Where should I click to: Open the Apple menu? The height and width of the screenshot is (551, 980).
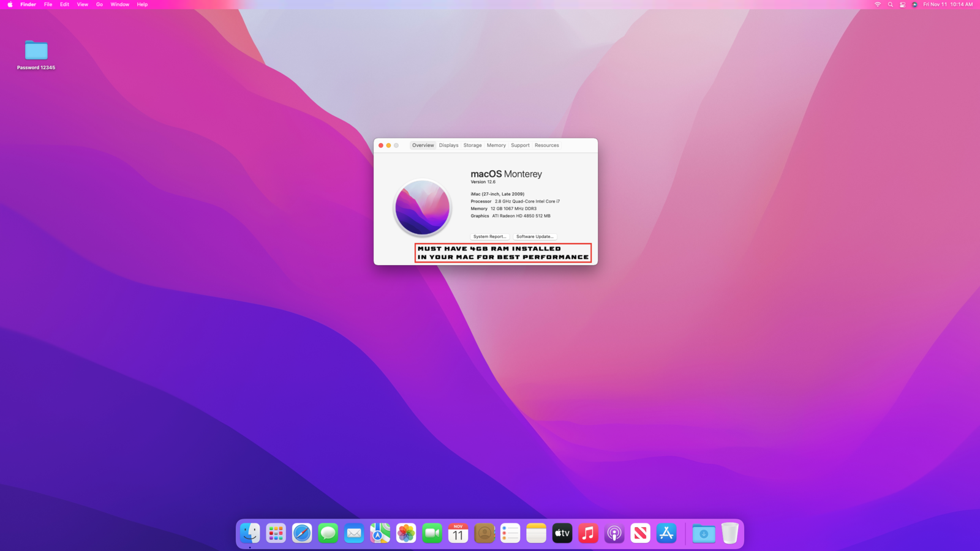point(10,4)
